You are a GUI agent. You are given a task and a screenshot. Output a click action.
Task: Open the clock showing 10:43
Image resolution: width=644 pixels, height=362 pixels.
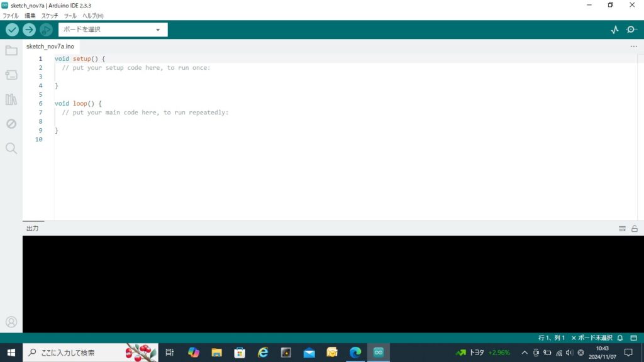point(602,353)
